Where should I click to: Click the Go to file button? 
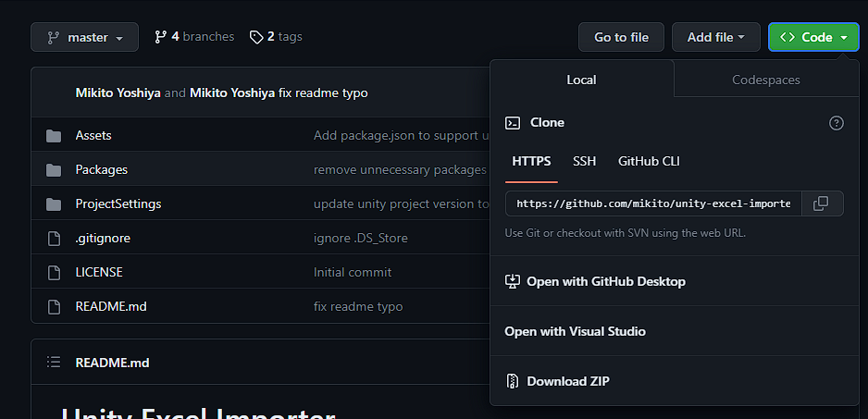(621, 37)
